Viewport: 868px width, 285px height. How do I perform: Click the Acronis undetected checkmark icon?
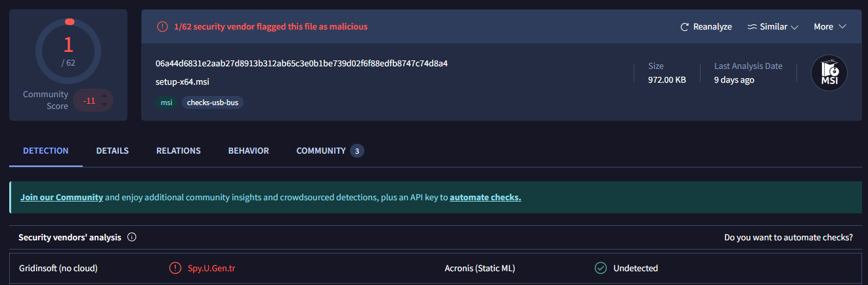600,268
